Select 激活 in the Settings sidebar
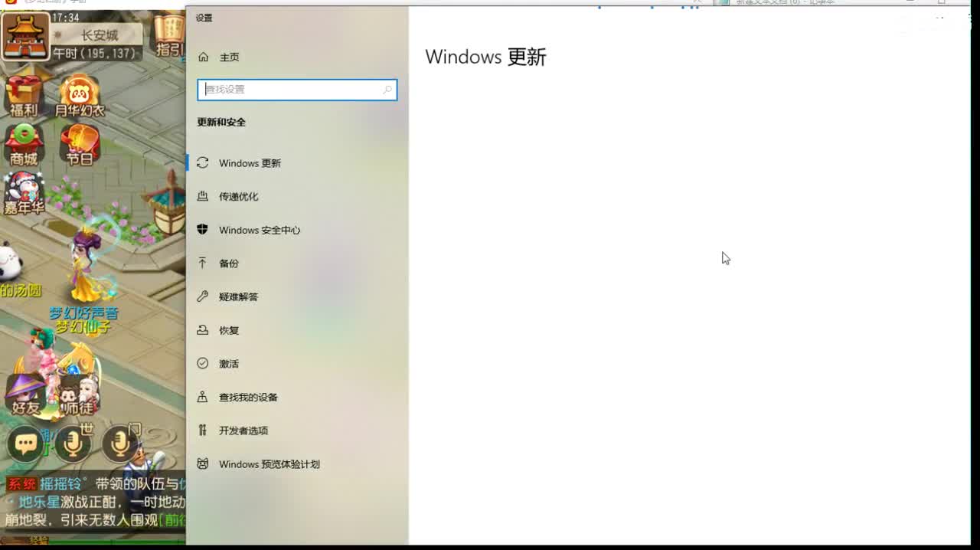 [227, 363]
